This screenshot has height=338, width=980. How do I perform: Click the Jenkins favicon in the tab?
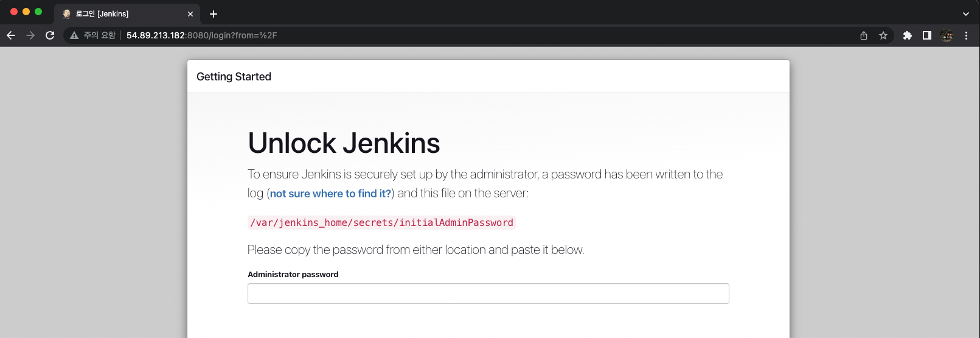66,13
